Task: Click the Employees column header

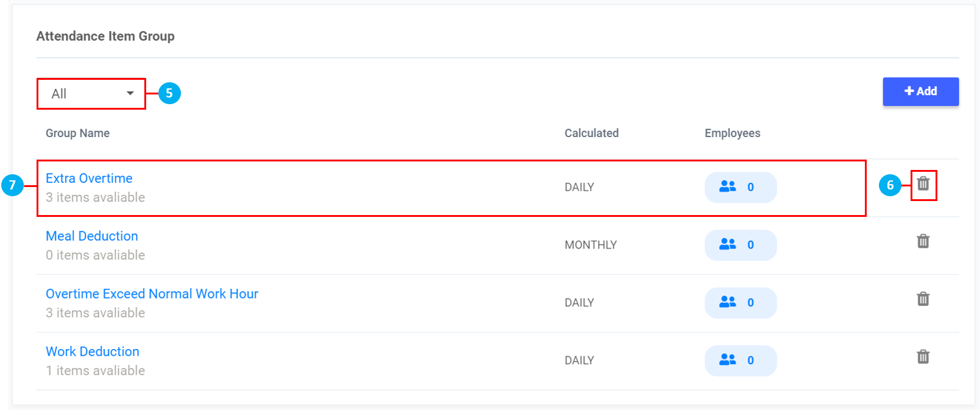Action: tap(732, 133)
